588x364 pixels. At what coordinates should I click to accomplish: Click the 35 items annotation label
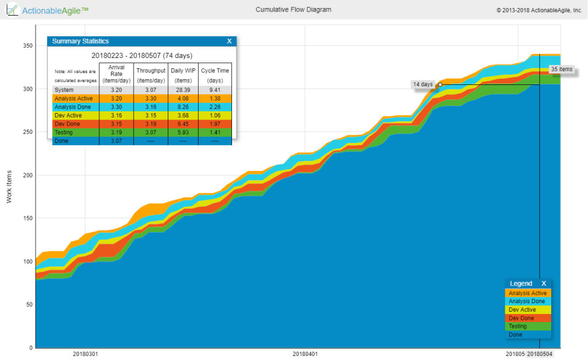[561, 69]
